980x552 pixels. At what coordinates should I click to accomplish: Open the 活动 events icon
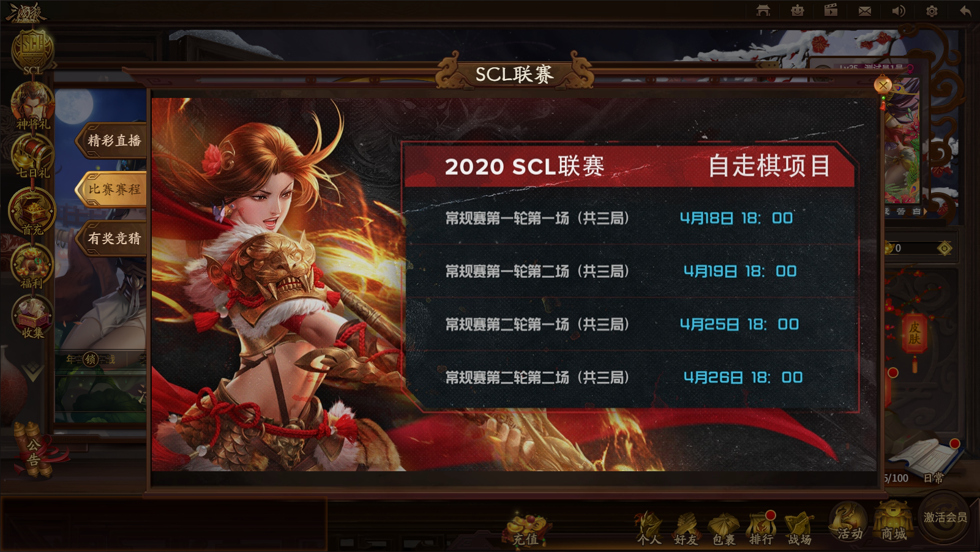(850, 522)
